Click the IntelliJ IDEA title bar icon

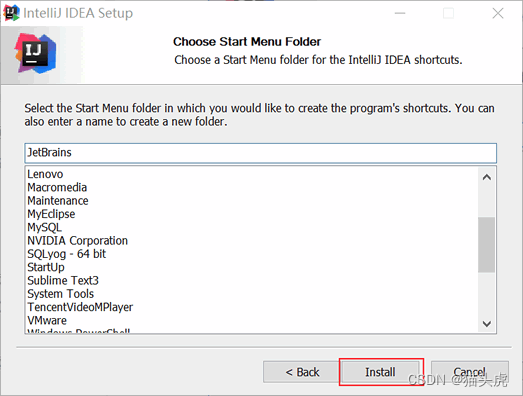coord(11,13)
